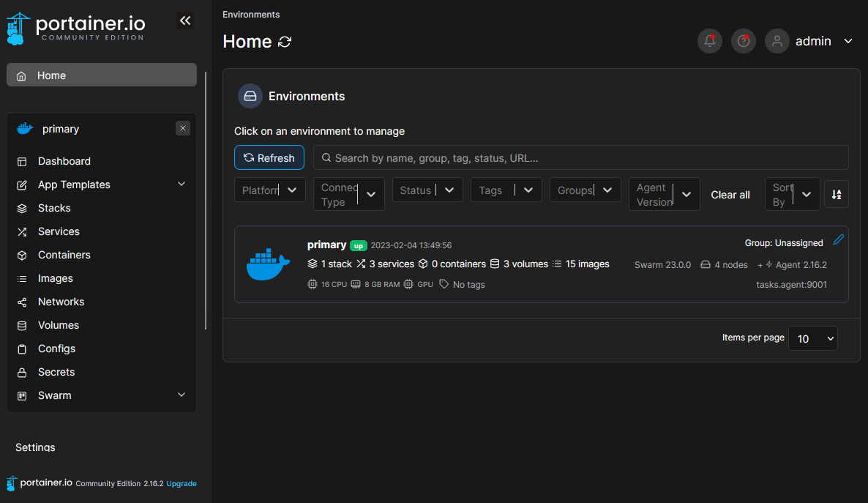Click the Settings section label in sidebar
The width and height of the screenshot is (868, 503).
35,447
